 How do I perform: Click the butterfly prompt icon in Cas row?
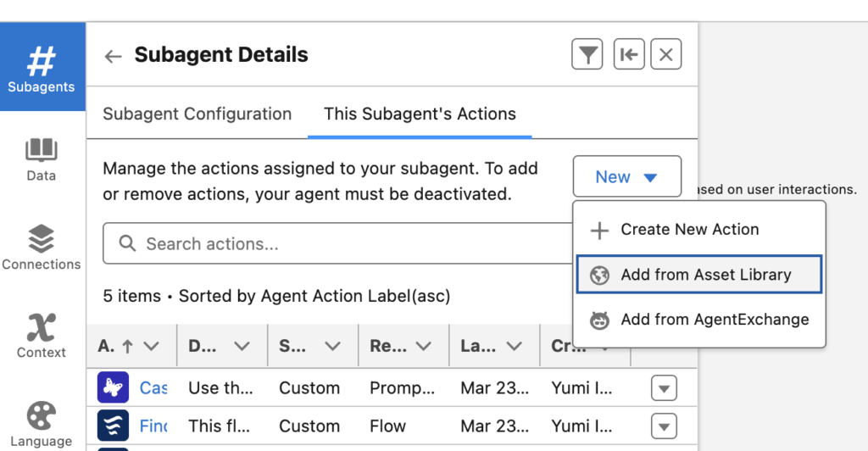(113, 387)
